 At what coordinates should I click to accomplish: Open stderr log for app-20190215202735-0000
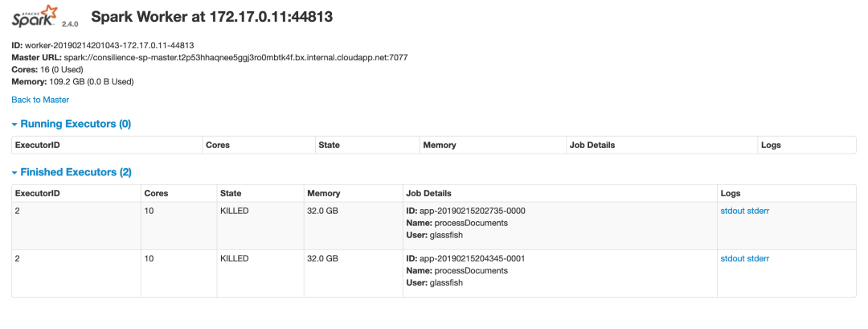(x=759, y=211)
